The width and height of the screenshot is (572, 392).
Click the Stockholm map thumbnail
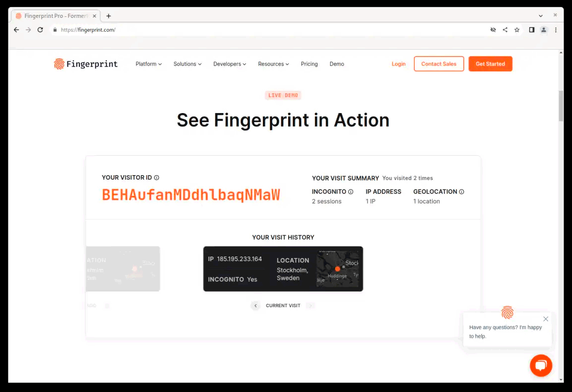pos(337,269)
